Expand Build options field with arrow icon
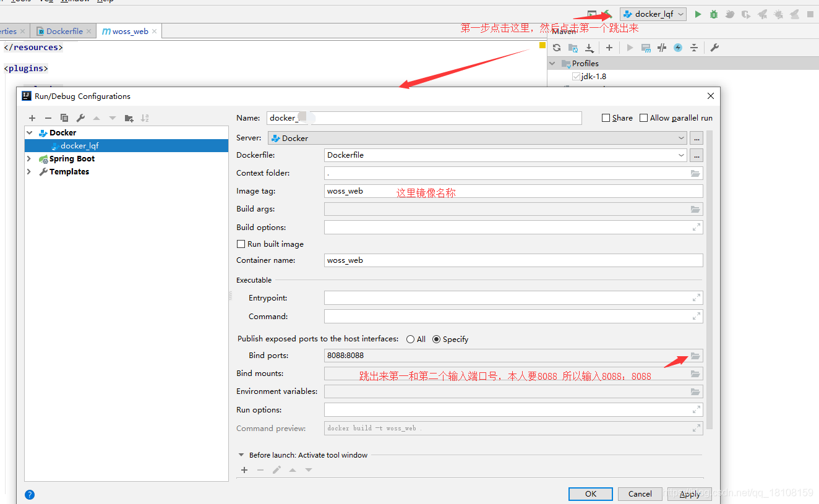This screenshot has width=819, height=504. click(x=696, y=228)
